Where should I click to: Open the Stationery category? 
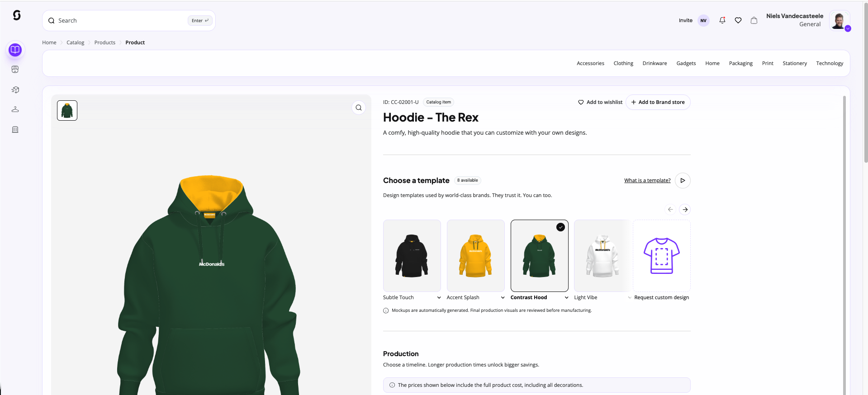(x=795, y=63)
